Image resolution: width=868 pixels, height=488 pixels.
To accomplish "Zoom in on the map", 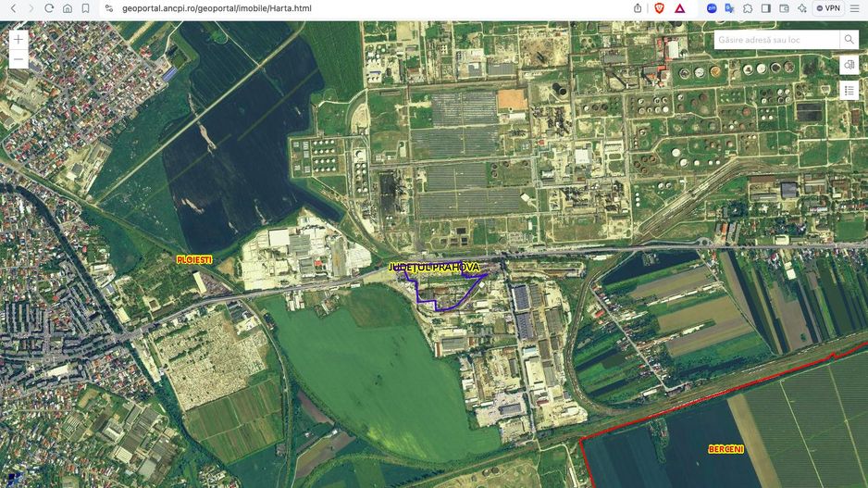I will [x=19, y=39].
